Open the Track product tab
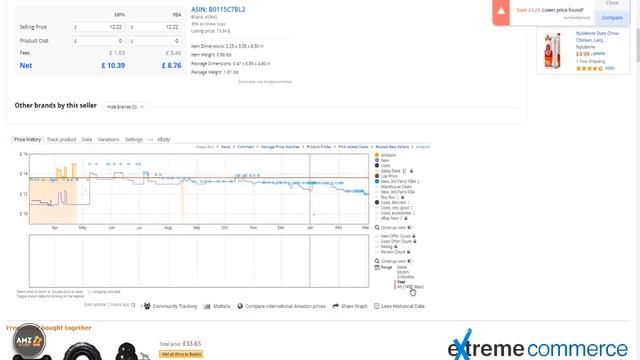 (x=61, y=140)
